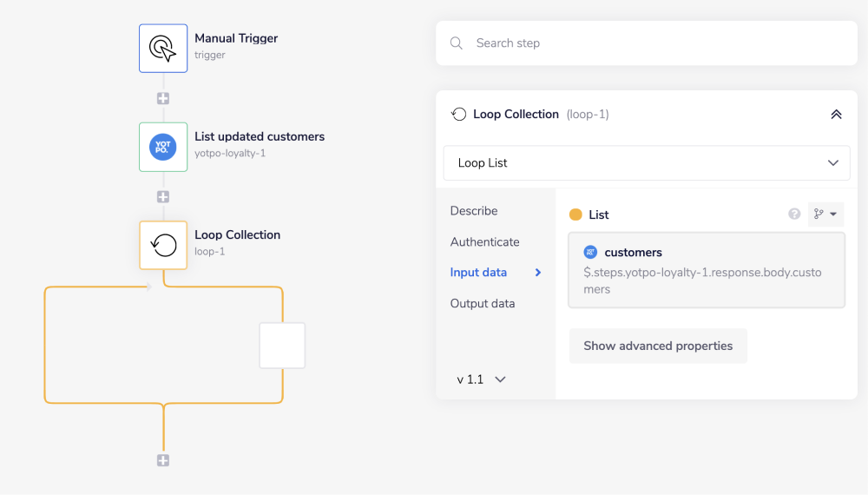Add step below Manual Trigger
Viewport: 868px width, 495px height.
click(x=163, y=98)
